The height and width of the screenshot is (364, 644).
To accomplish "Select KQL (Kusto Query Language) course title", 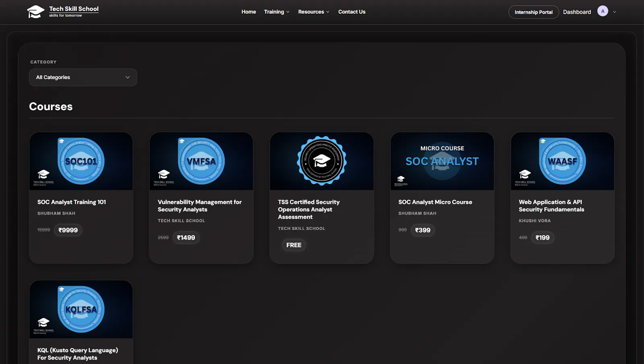I will point(78,354).
